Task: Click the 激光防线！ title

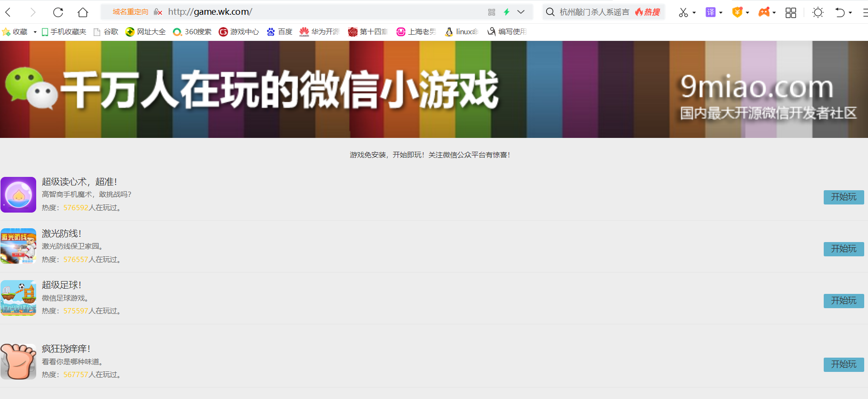Action: click(62, 234)
